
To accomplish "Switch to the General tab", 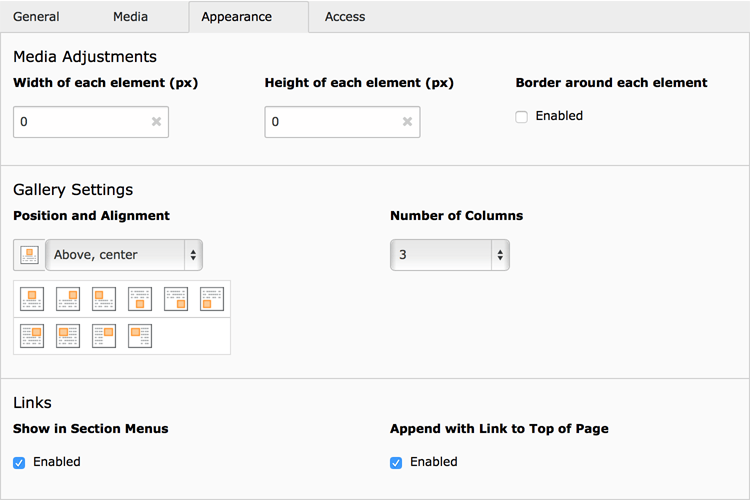I will pyautogui.click(x=36, y=17).
